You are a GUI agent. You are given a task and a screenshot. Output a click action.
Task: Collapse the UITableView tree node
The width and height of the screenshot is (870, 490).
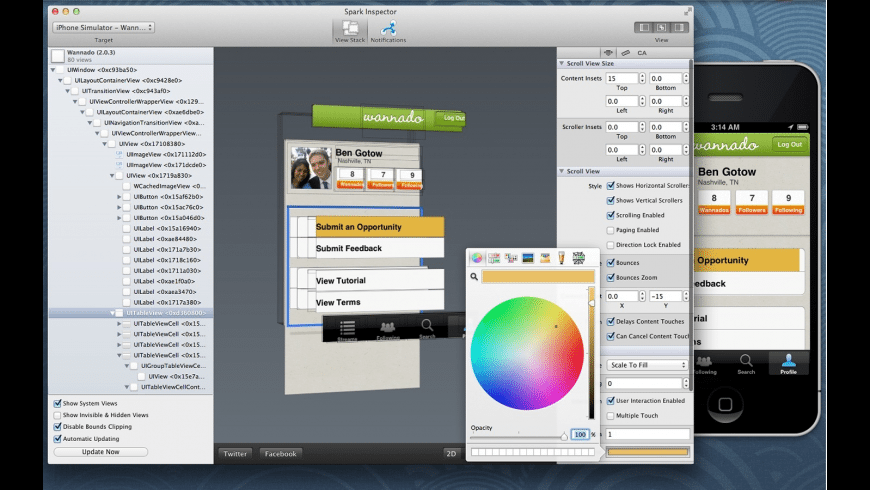point(112,313)
